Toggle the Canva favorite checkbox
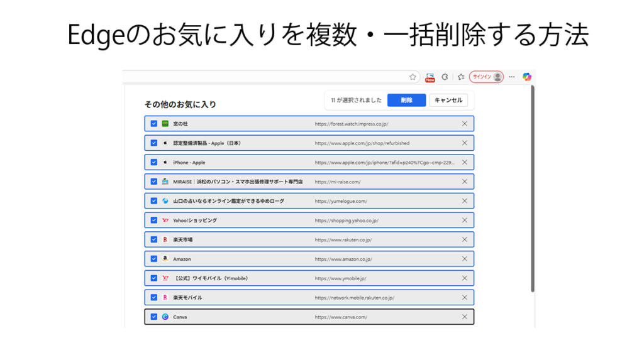Viewport: 644px width, 338px height. (153, 317)
